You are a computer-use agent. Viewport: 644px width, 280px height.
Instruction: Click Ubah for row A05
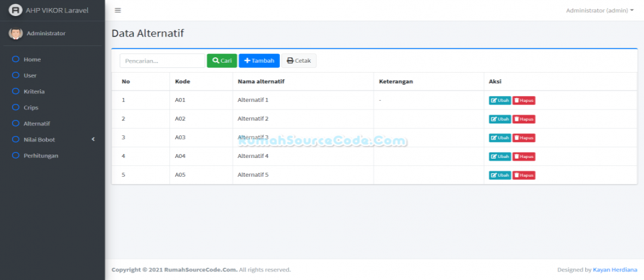click(x=500, y=175)
